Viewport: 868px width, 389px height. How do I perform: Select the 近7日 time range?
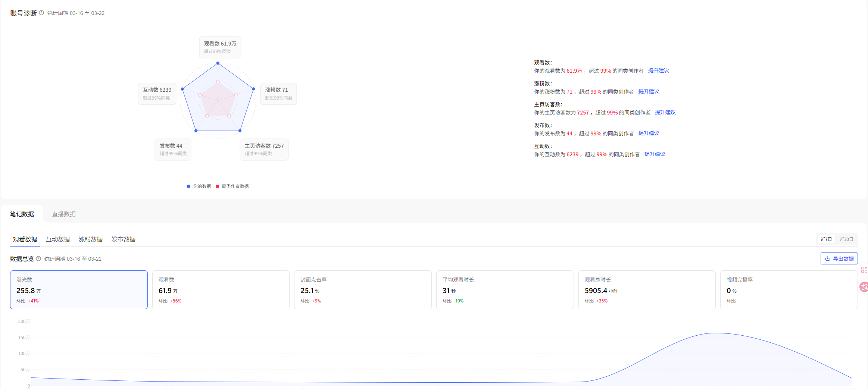(x=826, y=239)
